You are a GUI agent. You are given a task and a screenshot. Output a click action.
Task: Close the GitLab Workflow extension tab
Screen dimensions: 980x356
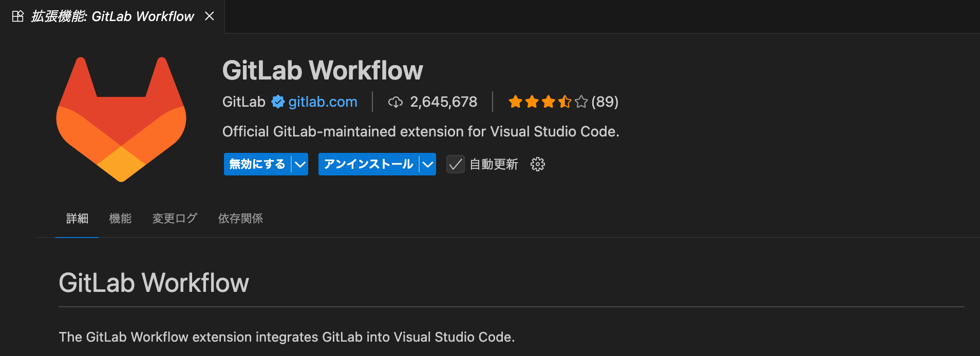click(x=210, y=16)
